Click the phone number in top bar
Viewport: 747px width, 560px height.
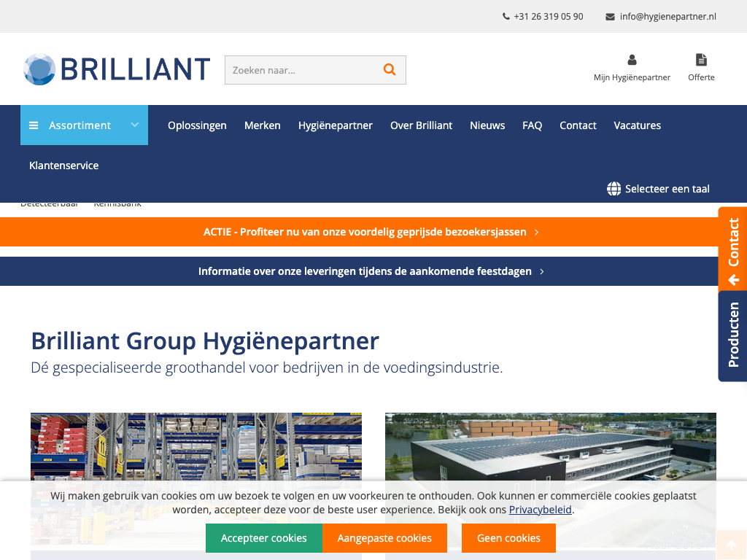click(x=548, y=16)
